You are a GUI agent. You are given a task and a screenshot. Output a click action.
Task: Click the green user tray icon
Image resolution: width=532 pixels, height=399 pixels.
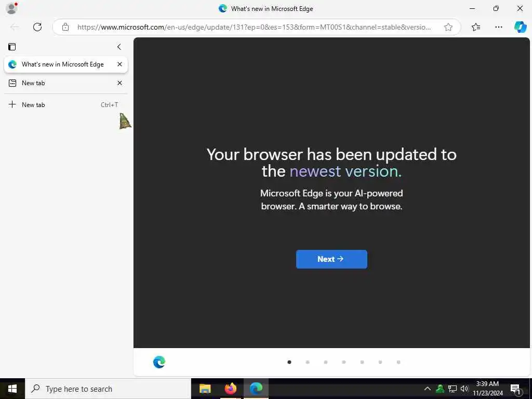pos(440,389)
